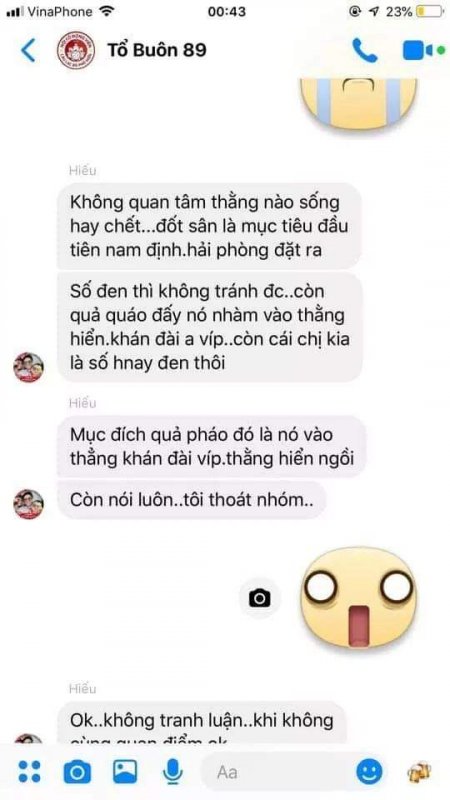The width and height of the screenshot is (450, 800).
Task: Open the emoji smiley picker
Action: coord(369,771)
